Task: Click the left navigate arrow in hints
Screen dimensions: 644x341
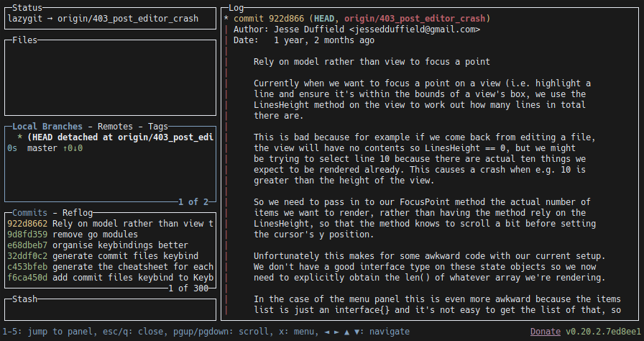Action: click(x=327, y=332)
